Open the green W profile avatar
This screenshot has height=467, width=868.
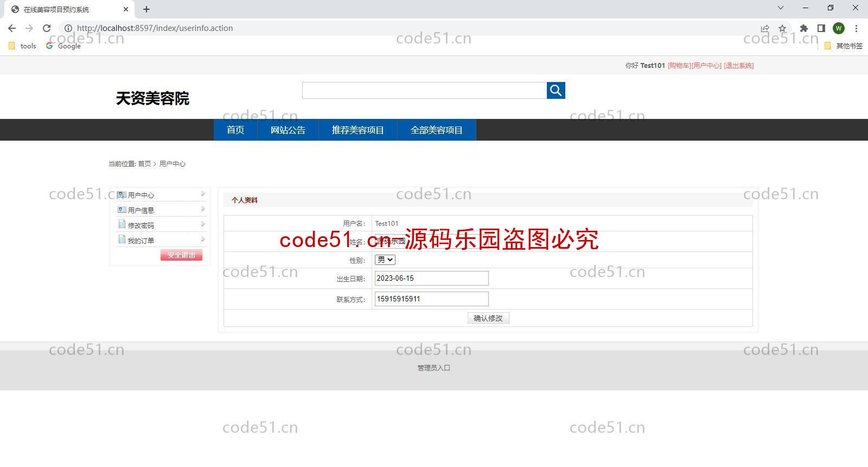[838, 28]
